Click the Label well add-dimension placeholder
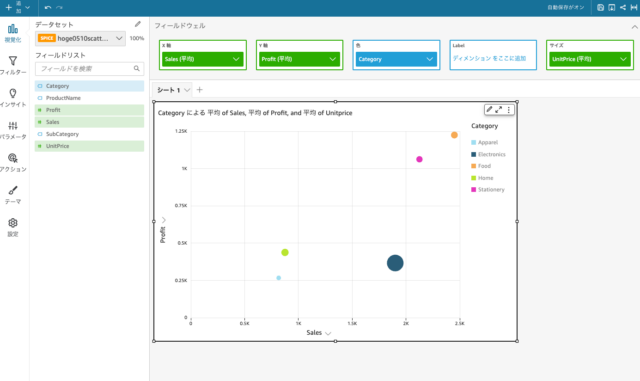The width and height of the screenshot is (640, 381). [x=489, y=58]
